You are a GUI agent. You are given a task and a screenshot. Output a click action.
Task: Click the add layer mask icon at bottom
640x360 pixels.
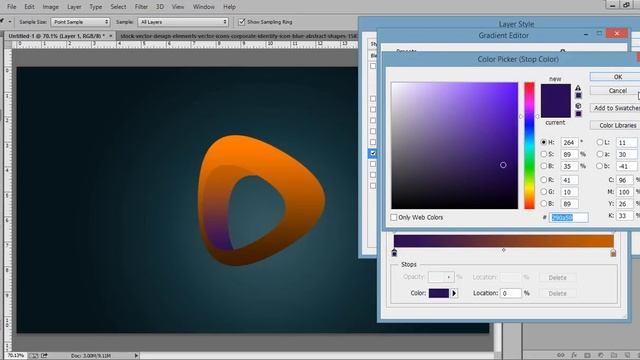(x=587, y=356)
